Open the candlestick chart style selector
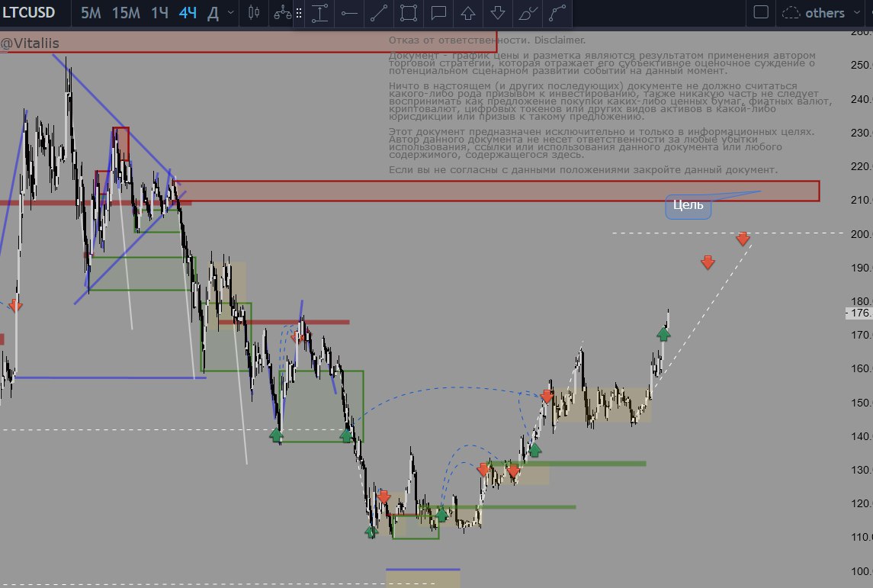Image resolution: width=873 pixels, height=588 pixels. (254, 13)
